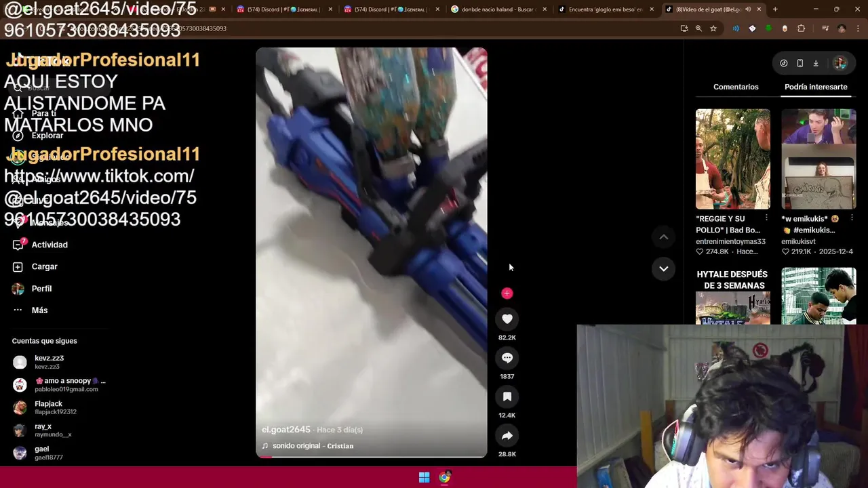Open the el.goat2645 creator profile link

[285, 430]
